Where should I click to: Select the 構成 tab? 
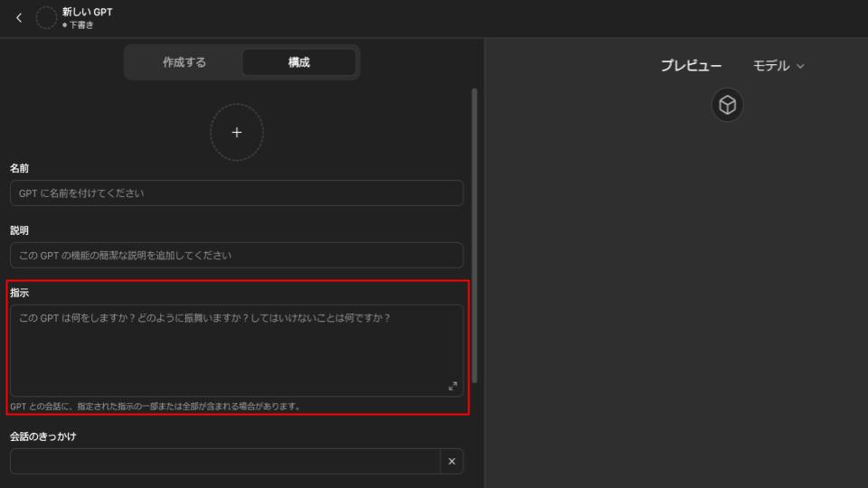(x=298, y=62)
